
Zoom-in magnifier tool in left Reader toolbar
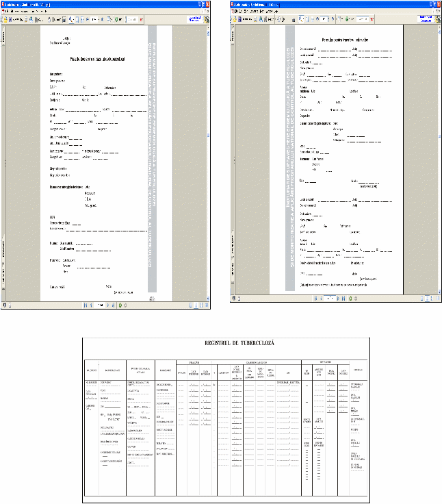[71, 20]
